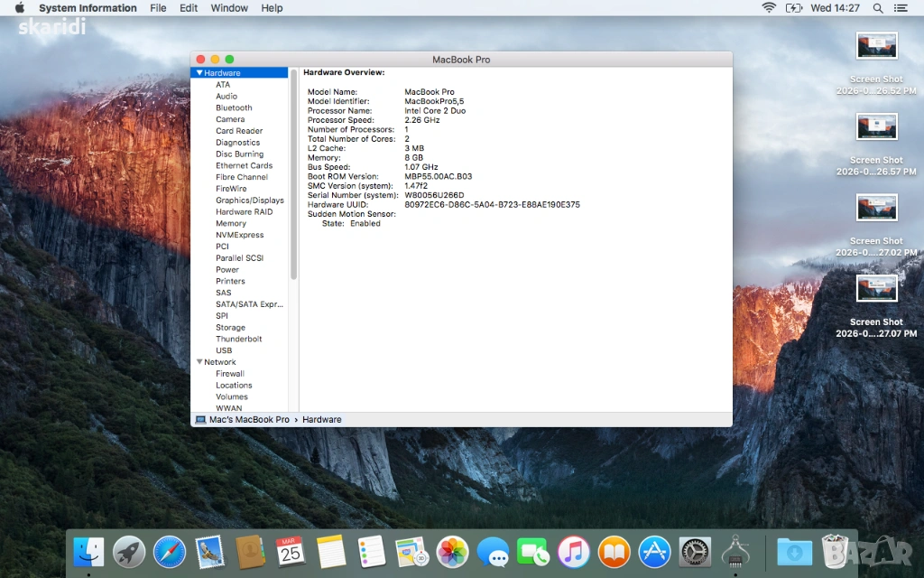
Task: Collapse the Network section triangle
Action: coord(199,362)
